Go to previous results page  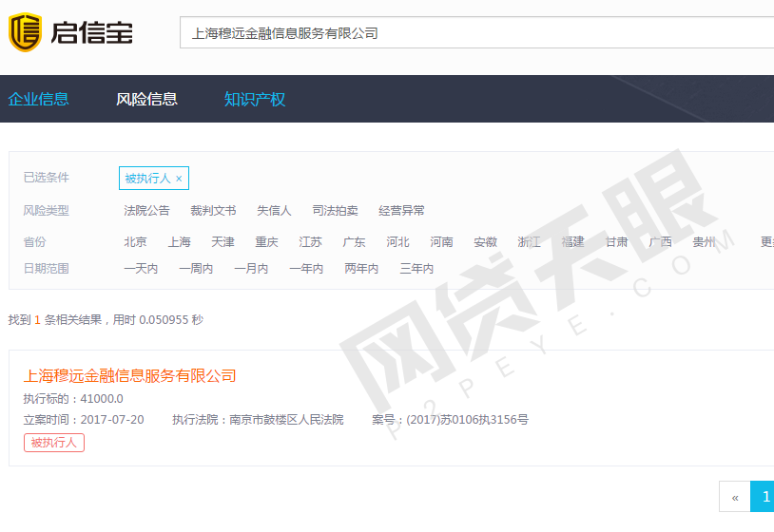pos(734,497)
